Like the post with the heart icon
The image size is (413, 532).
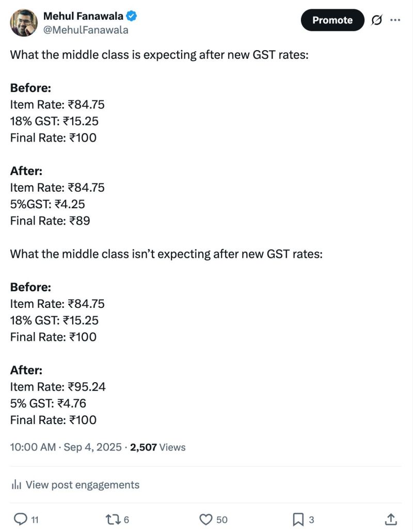tap(206, 519)
